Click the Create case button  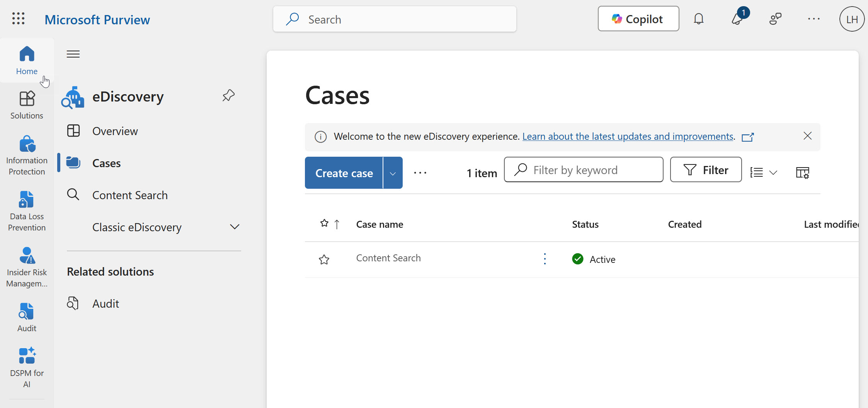pyautogui.click(x=344, y=173)
